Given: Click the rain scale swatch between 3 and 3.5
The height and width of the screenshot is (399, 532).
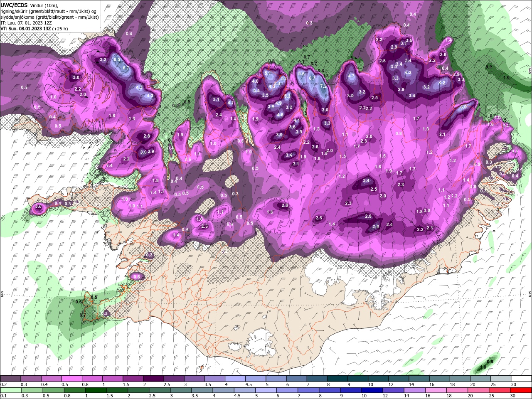Looking at the screenshot, I should pyautogui.click(x=181, y=390).
